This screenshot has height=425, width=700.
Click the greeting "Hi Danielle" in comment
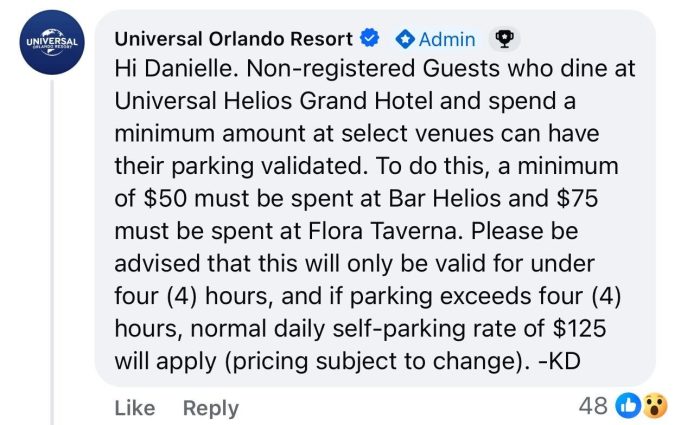point(179,71)
